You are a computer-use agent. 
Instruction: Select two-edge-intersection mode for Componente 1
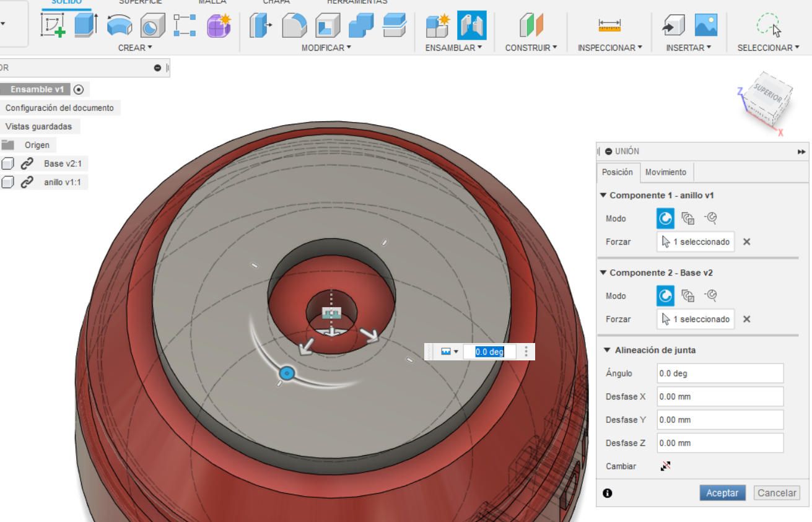710,218
